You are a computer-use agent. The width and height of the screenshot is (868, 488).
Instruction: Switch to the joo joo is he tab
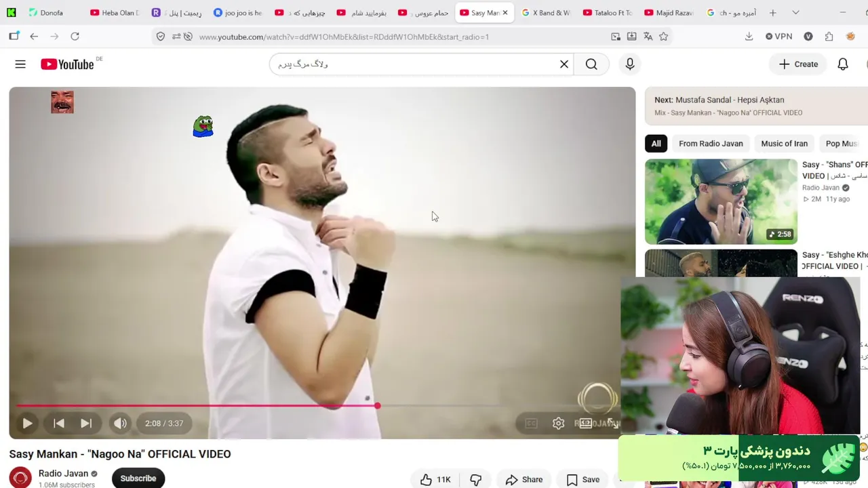(237, 13)
